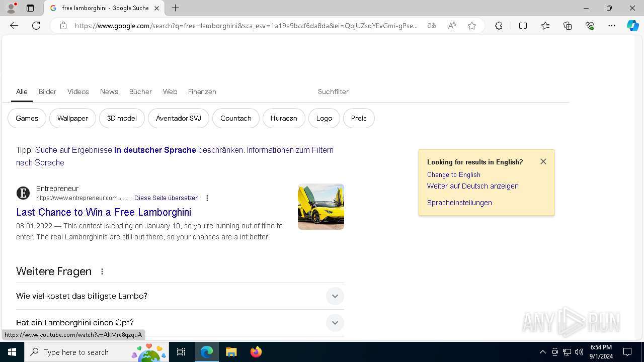644x362 pixels.
Task: Select the Games filter chip
Action: tap(27, 118)
